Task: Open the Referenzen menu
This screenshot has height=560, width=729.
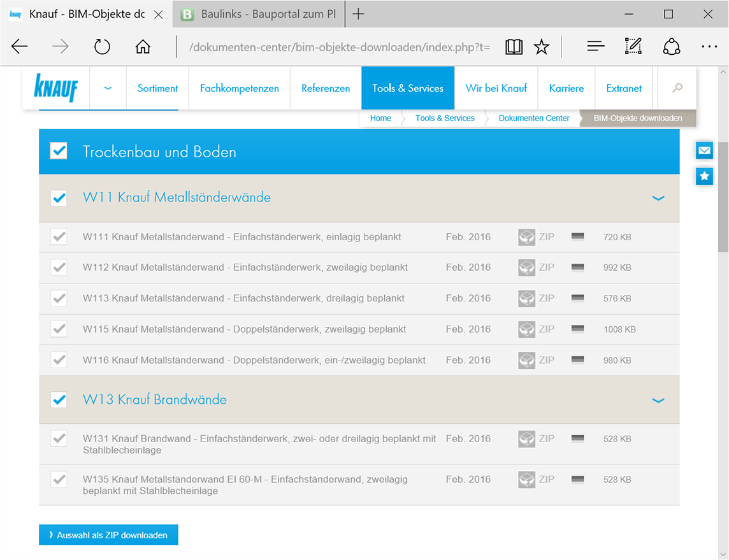Action: point(326,88)
